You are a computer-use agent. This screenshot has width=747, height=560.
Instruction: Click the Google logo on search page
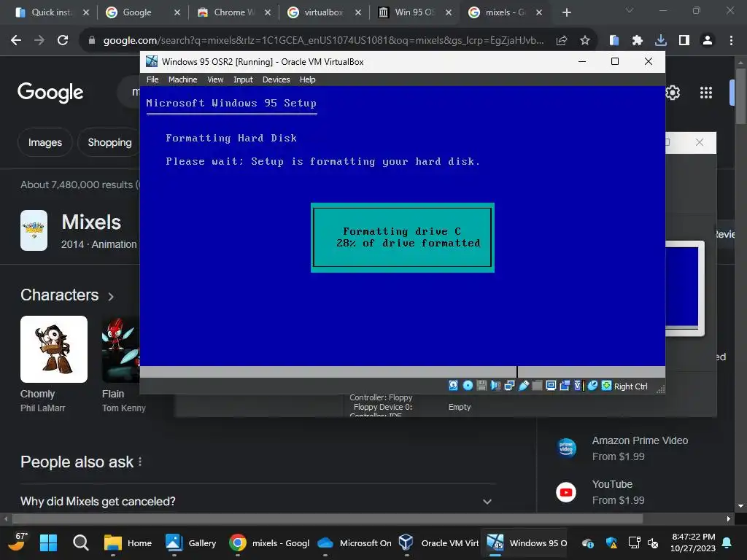50,93
